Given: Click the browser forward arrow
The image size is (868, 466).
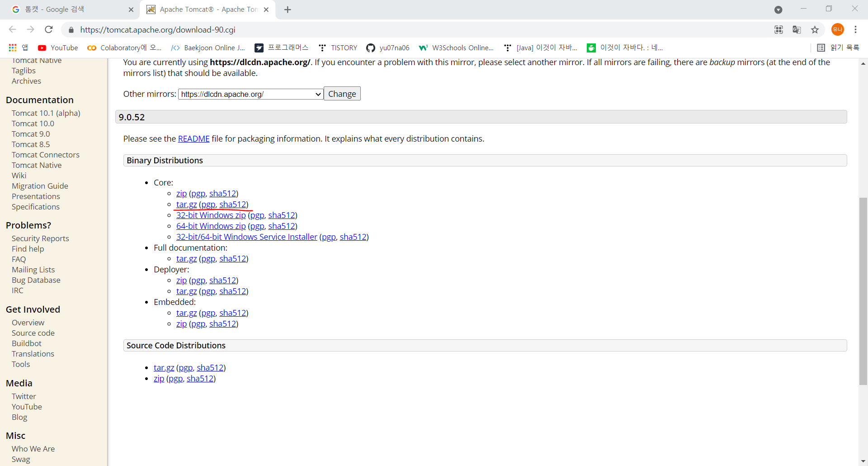Looking at the screenshot, I should [x=30, y=29].
